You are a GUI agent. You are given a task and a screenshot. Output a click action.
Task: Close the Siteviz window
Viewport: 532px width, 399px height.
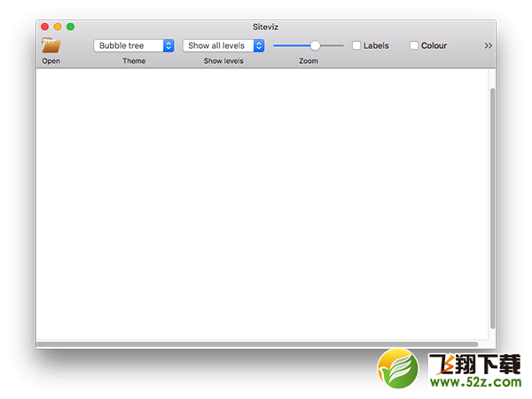pyautogui.click(x=45, y=27)
